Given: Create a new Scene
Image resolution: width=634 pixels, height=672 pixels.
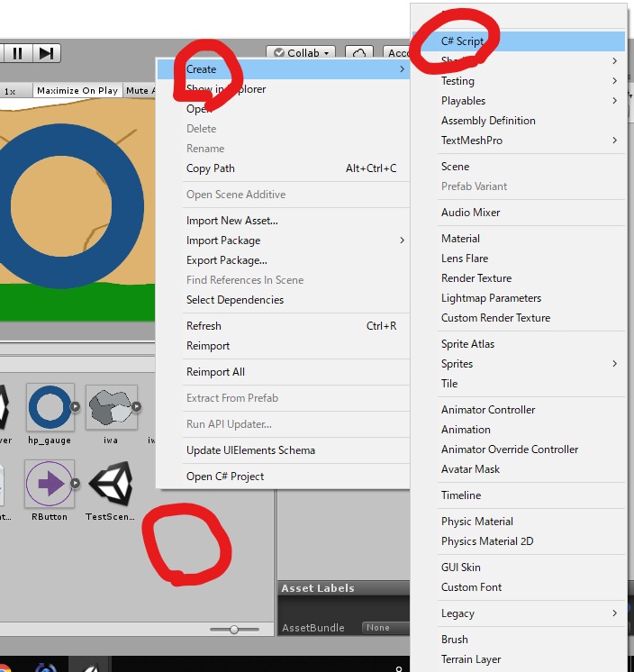Looking at the screenshot, I should [519, 167].
